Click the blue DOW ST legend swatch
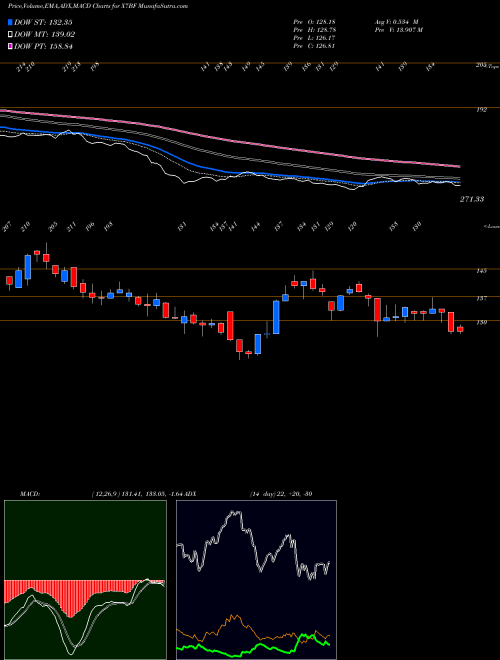 click(x=11, y=22)
